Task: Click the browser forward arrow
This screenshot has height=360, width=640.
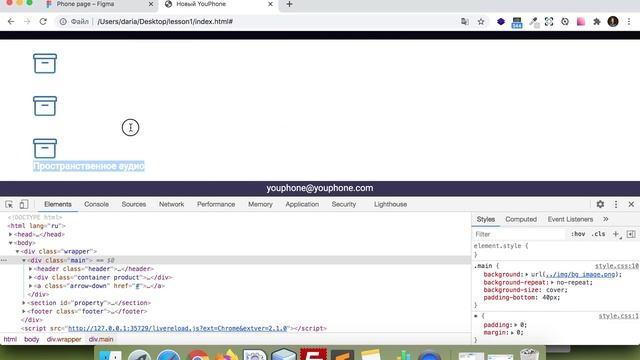Action: (x=27, y=22)
